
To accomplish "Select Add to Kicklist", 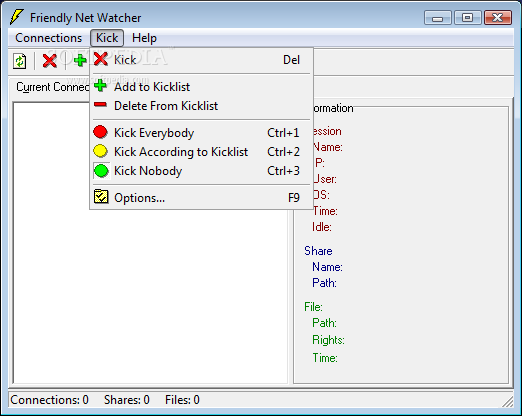I will pos(201,87).
